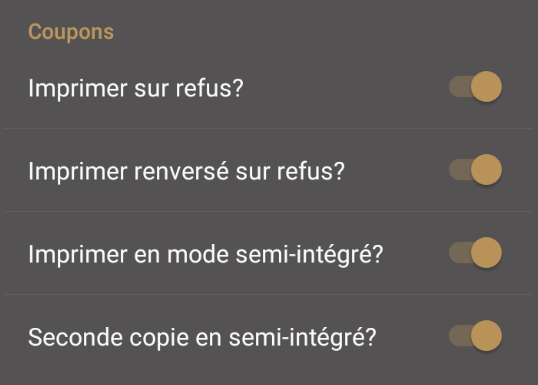
Task: Select the Imprimer sur refus? label text
Action: pyautogui.click(x=136, y=89)
